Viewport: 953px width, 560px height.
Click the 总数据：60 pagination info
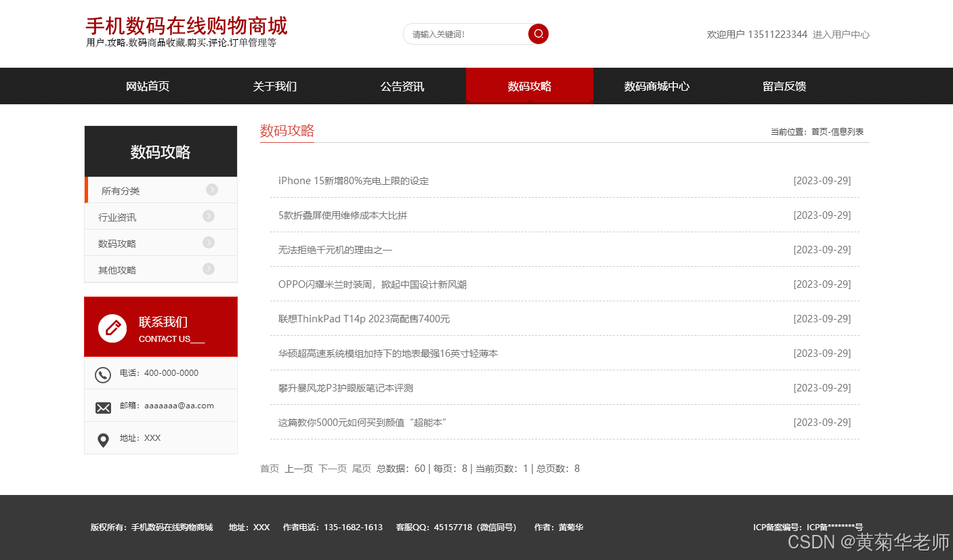401,469
